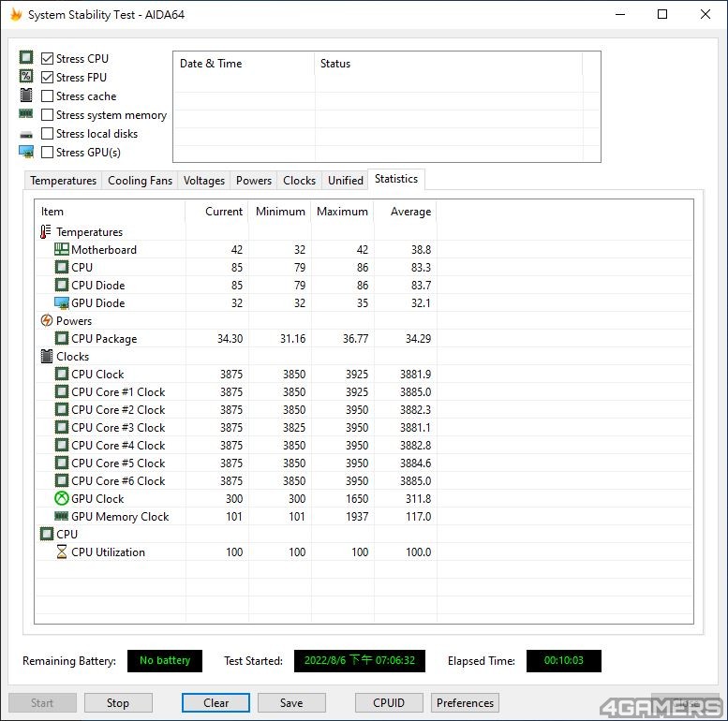Maximize the AIDA64 window
This screenshot has width=728, height=721.
point(662,14)
